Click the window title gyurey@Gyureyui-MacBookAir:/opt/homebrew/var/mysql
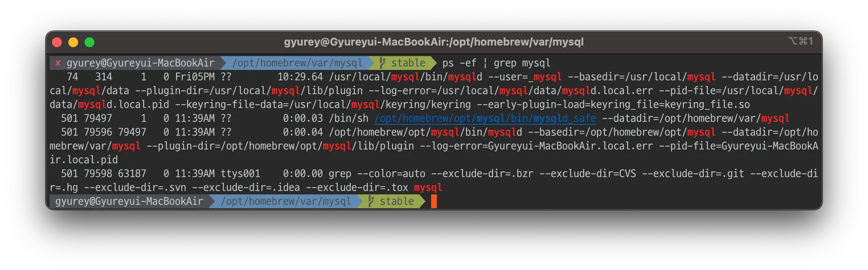 pyautogui.click(x=434, y=42)
